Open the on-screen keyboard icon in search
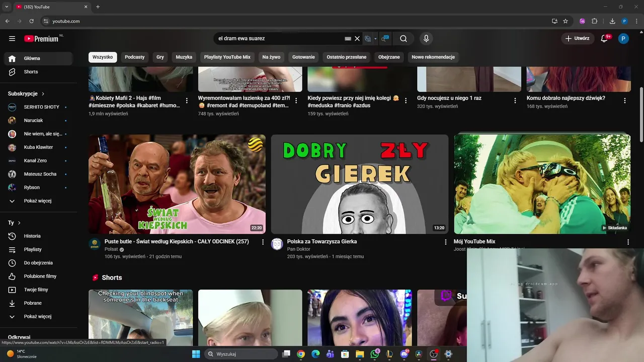Viewport: 644px width, 362px height. (348, 38)
